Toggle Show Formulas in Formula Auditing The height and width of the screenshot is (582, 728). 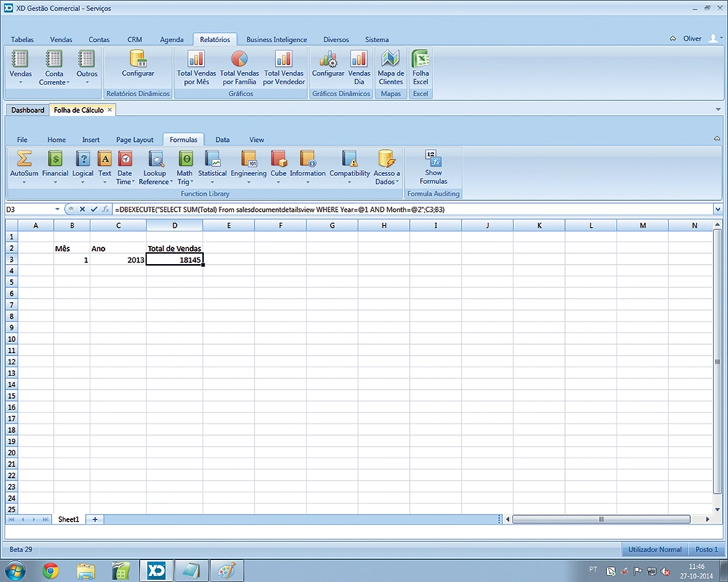point(433,159)
